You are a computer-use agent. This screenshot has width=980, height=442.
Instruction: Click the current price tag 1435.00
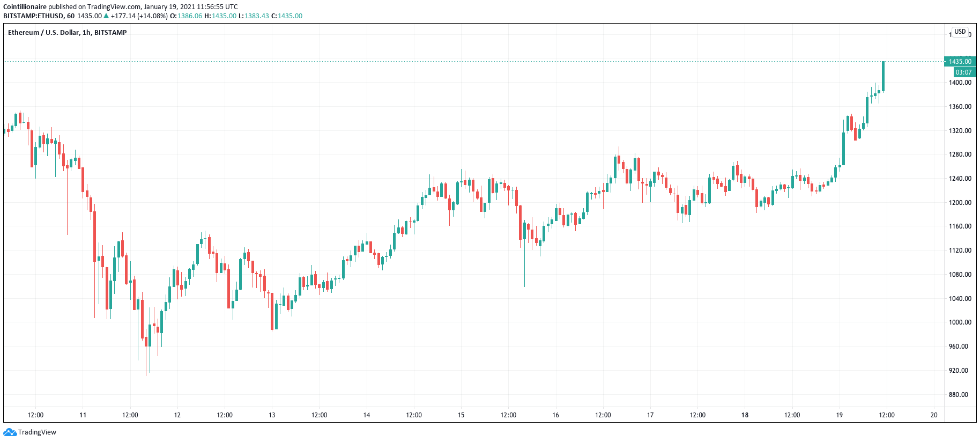pyautogui.click(x=960, y=62)
